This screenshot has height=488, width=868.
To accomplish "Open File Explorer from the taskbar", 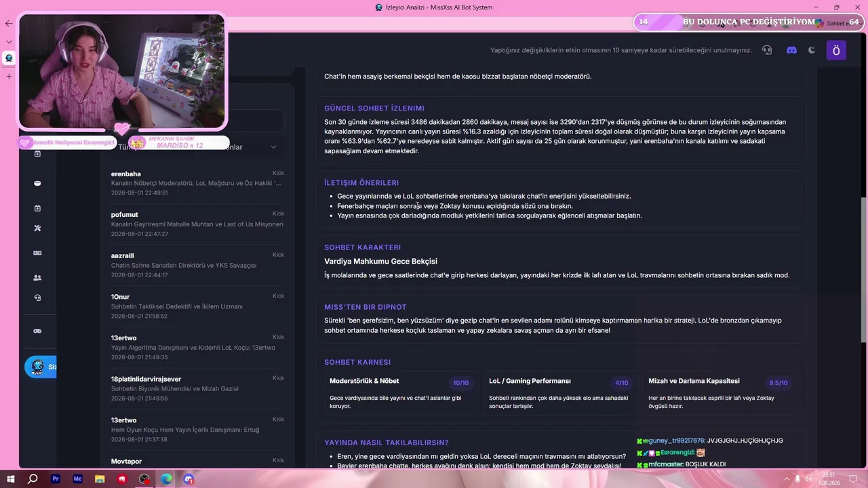I will [100, 479].
